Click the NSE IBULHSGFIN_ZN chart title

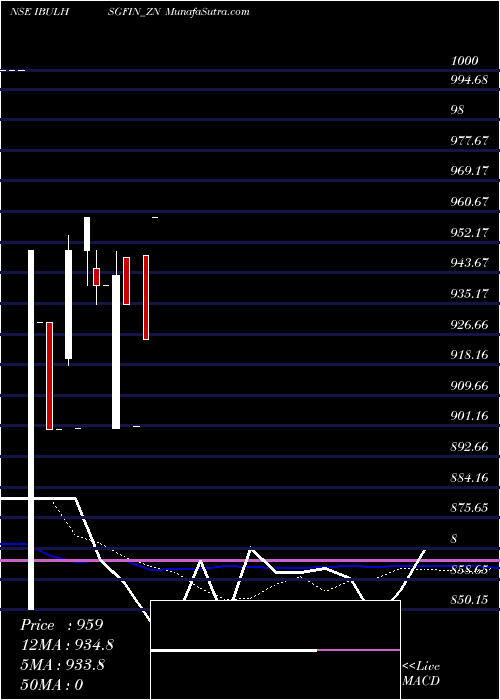pos(84,12)
